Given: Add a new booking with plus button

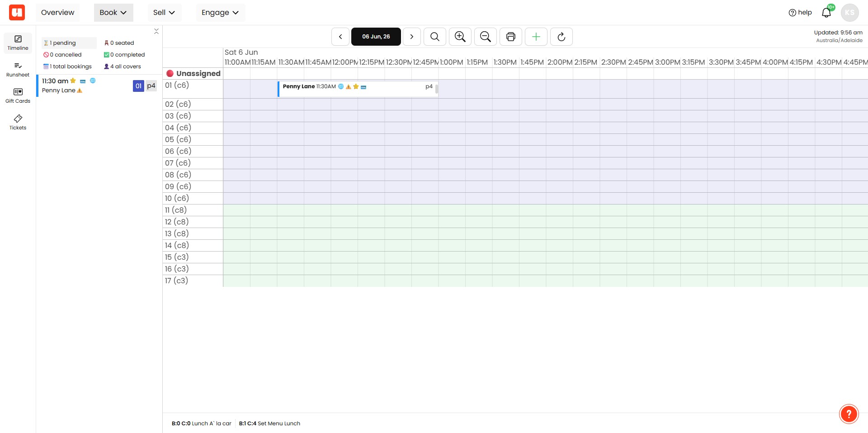Looking at the screenshot, I should coord(536,37).
